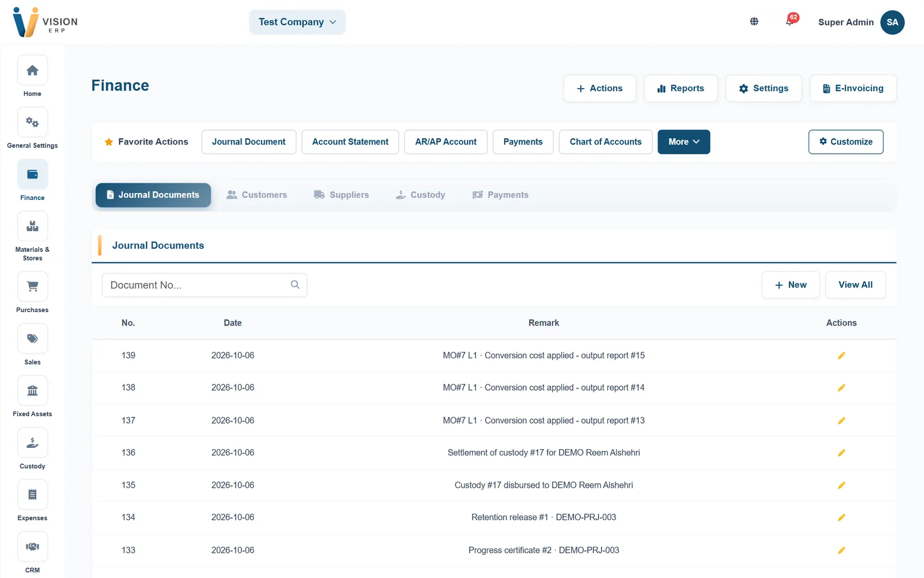Click the View All button
The image size is (924, 578).
[855, 285]
